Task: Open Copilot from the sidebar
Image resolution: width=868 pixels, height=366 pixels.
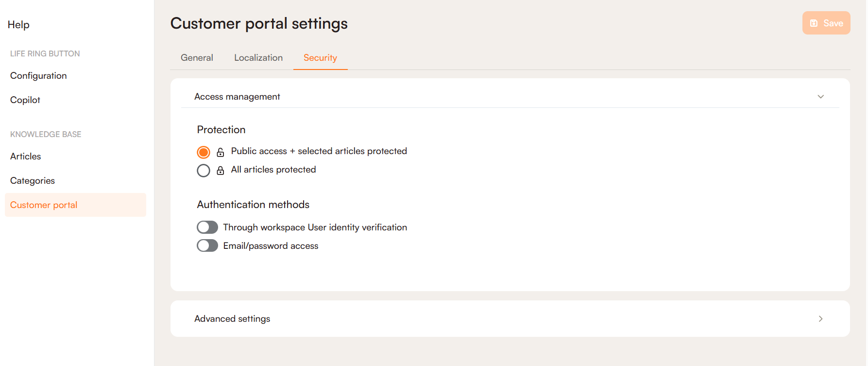Action: coord(25,100)
